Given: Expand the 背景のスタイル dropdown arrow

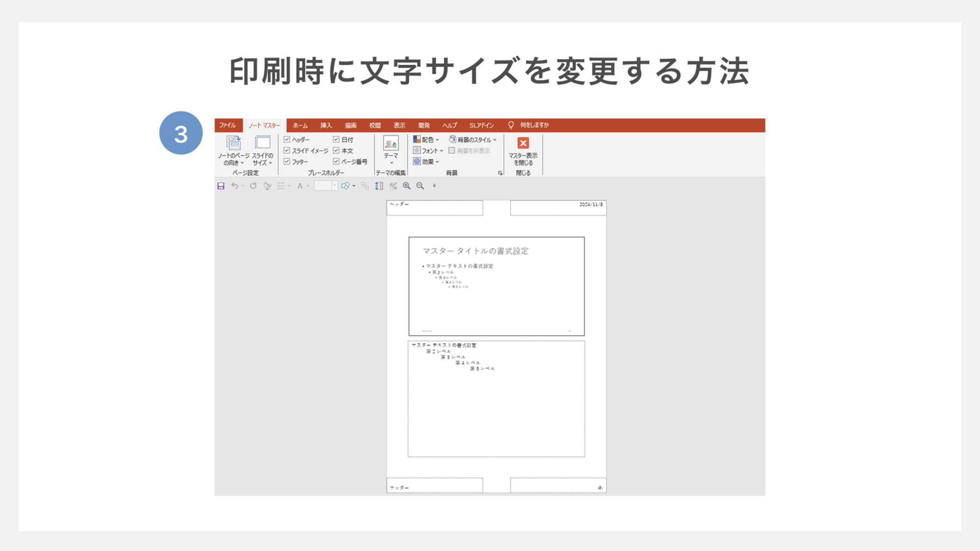Looking at the screenshot, I should 495,140.
